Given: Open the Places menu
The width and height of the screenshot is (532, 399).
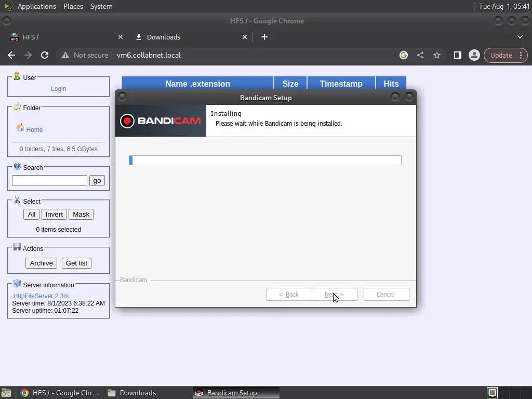Looking at the screenshot, I should [x=73, y=6].
